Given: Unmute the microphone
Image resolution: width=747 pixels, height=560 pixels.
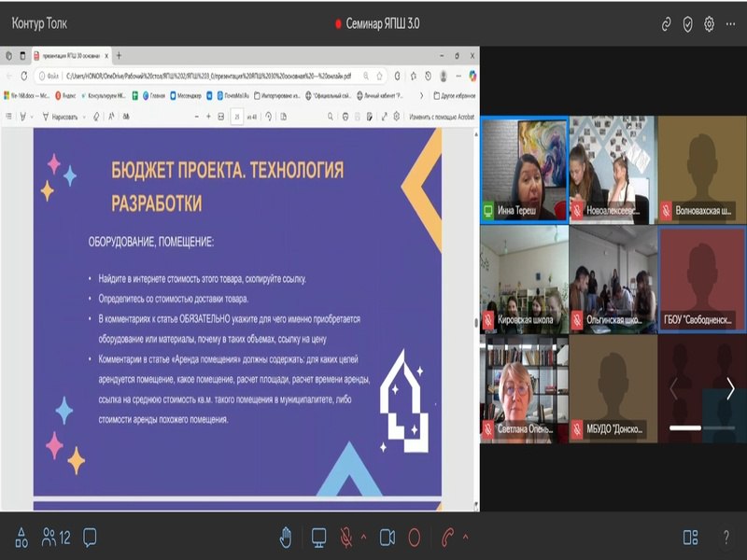Looking at the screenshot, I should pyautogui.click(x=346, y=538).
